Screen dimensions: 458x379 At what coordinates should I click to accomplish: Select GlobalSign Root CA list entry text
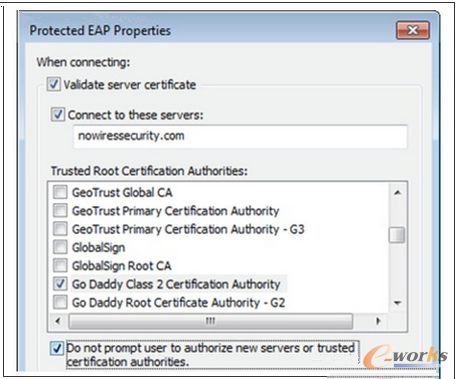coord(122,266)
